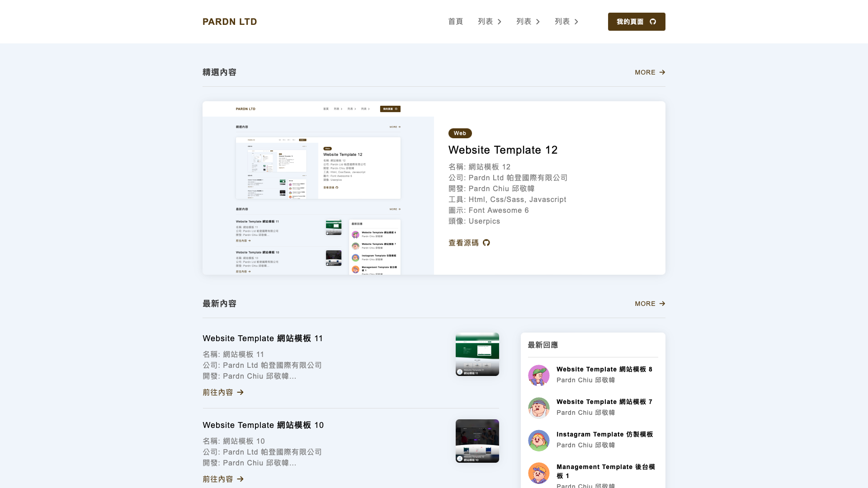Viewport: 868px width, 488px height.
Task: Open Website Template 網站模板 10 article title
Action: pos(263,425)
